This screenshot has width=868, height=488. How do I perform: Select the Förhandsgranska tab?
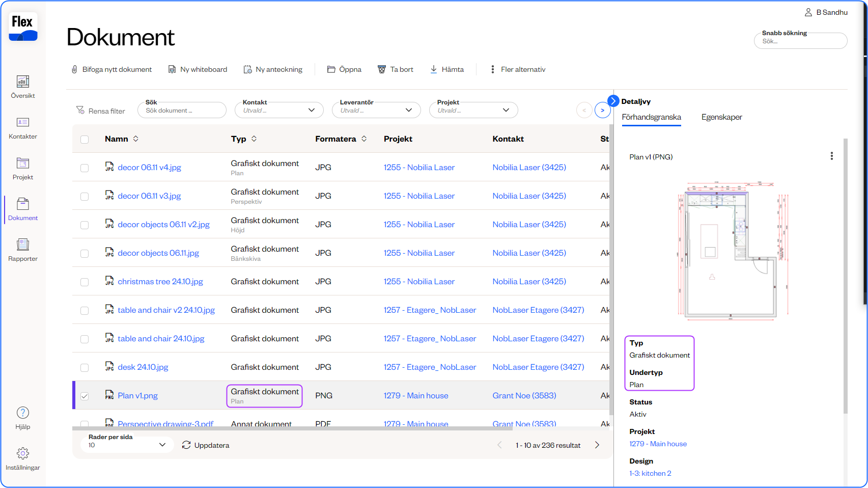651,117
